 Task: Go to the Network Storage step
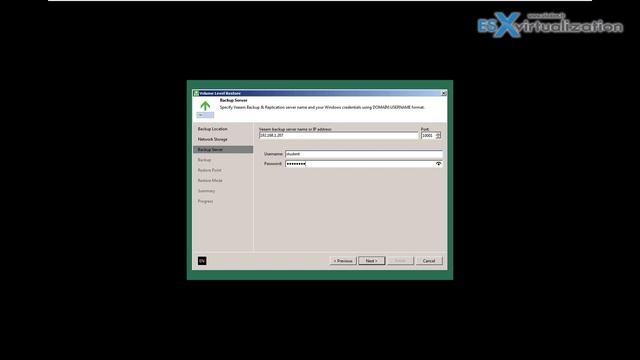tap(213, 139)
